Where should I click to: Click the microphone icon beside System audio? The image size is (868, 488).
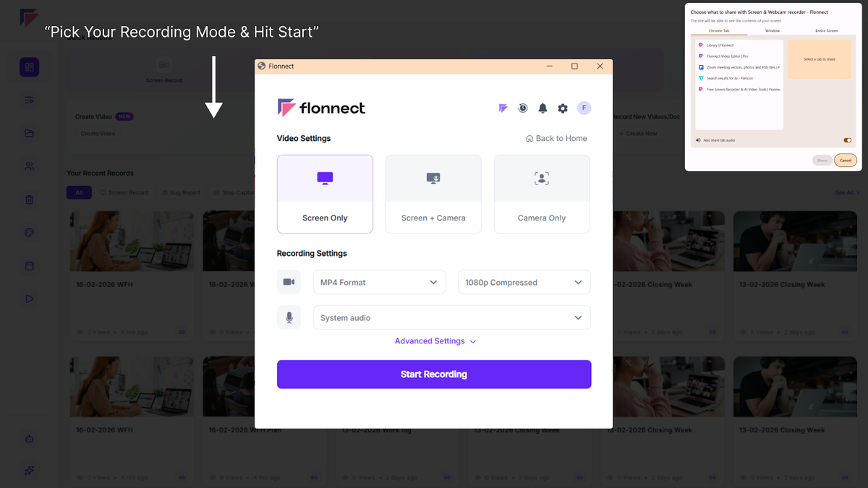[x=289, y=317]
